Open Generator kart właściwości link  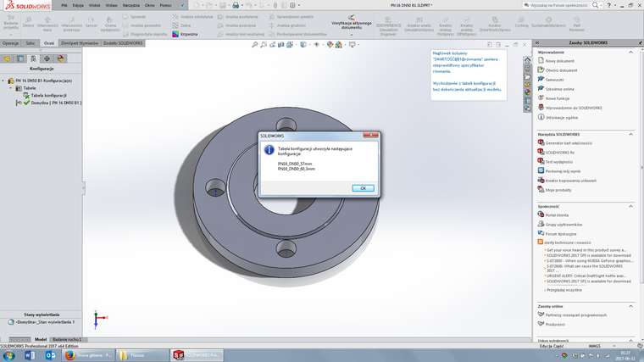point(569,143)
